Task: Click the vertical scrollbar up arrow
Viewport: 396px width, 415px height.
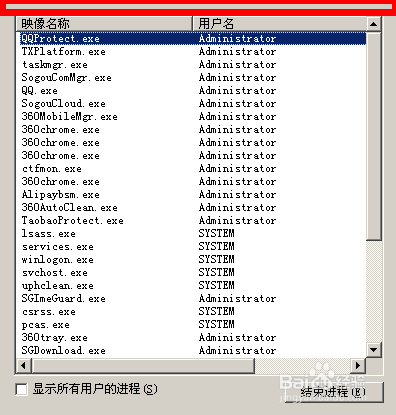Action: [x=374, y=24]
